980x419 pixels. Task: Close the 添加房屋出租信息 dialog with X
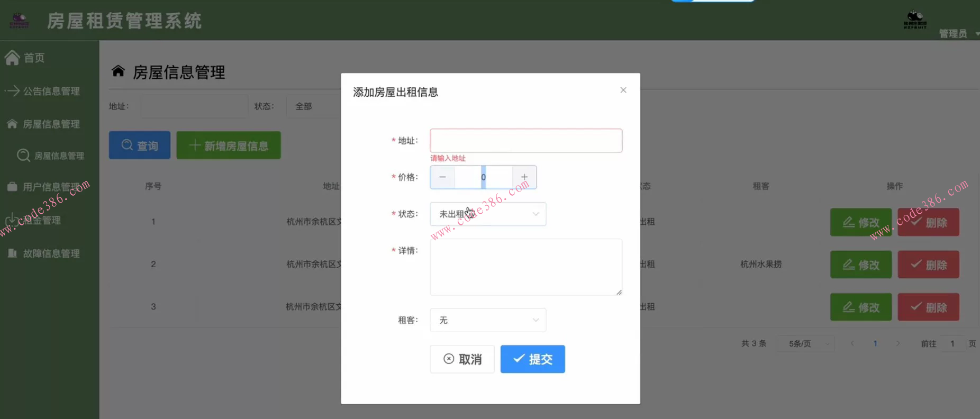tap(623, 90)
